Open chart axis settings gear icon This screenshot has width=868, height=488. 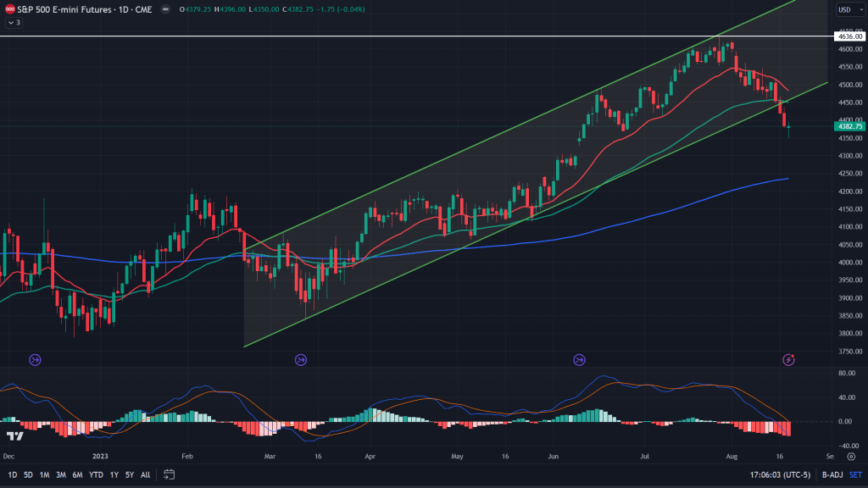(851, 456)
